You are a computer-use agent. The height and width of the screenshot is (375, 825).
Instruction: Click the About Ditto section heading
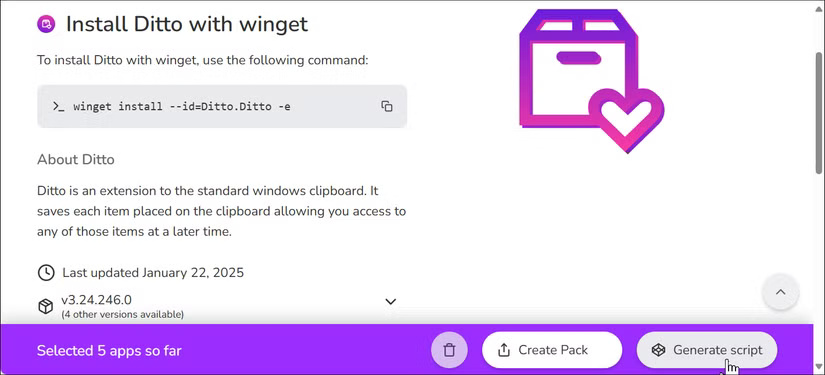[76, 159]
